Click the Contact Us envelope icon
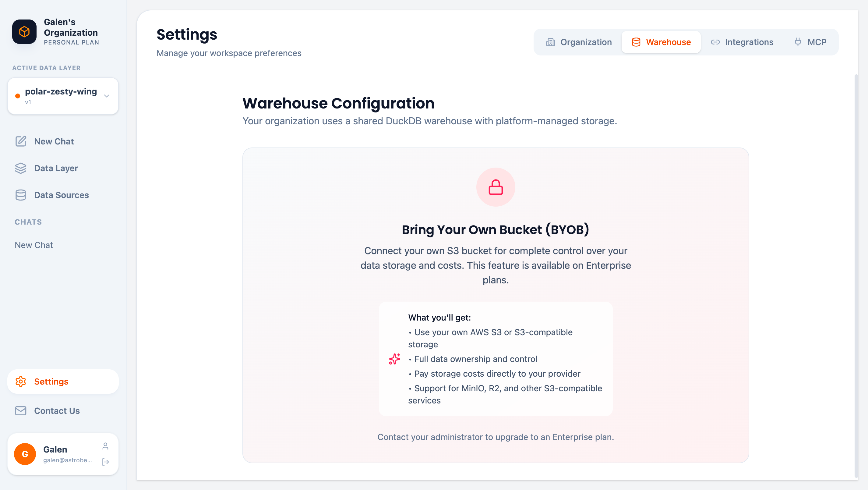868x490 pixels. click(x=20, y=411)
